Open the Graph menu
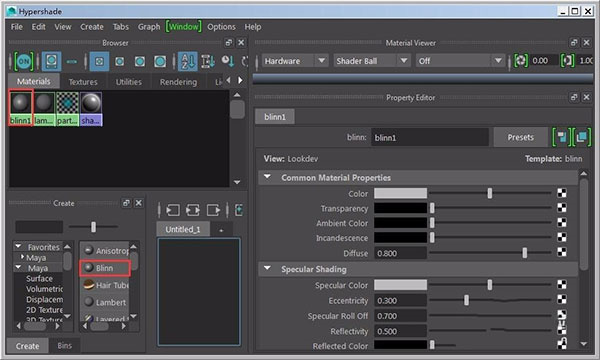600x360 pixels. pos(149,27)
